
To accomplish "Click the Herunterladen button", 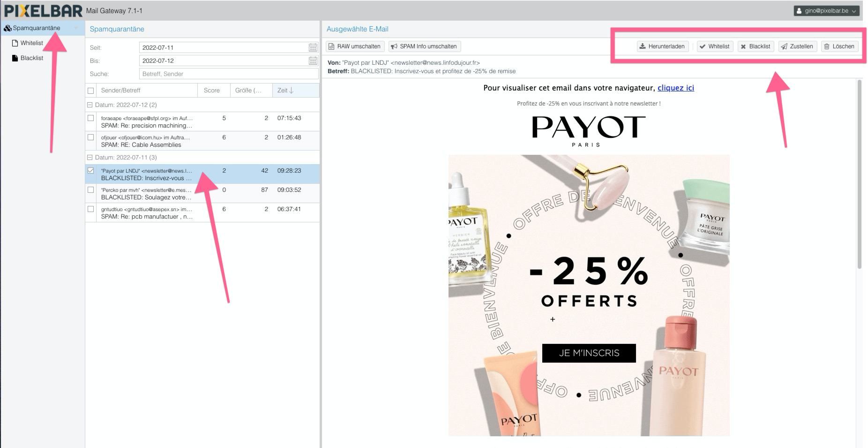I will click(663, 46).
